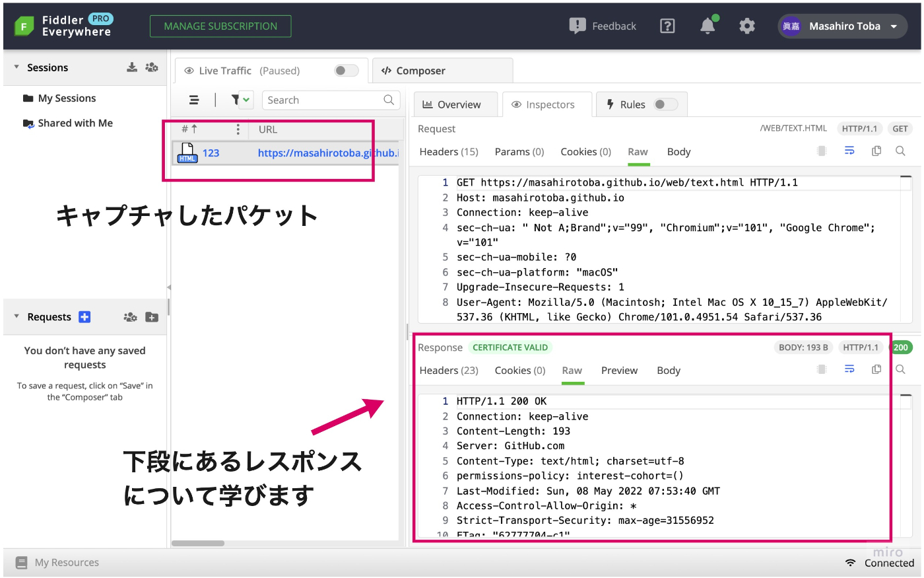Select Response Preview tab
Viewport: 924px width, 578px height.
point(619,371)
